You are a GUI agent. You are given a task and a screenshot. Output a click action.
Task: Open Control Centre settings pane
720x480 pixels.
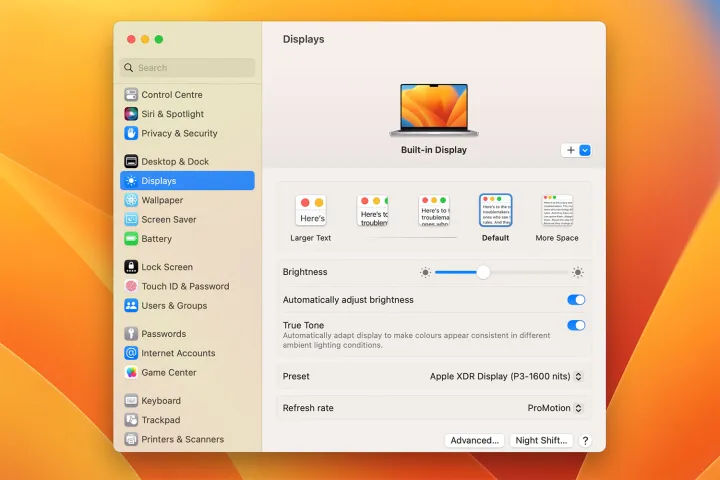(x=187, y=95)
